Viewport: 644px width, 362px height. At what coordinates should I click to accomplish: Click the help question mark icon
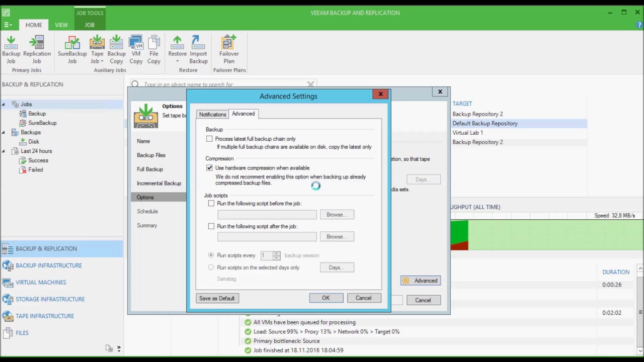pos(639,25)
